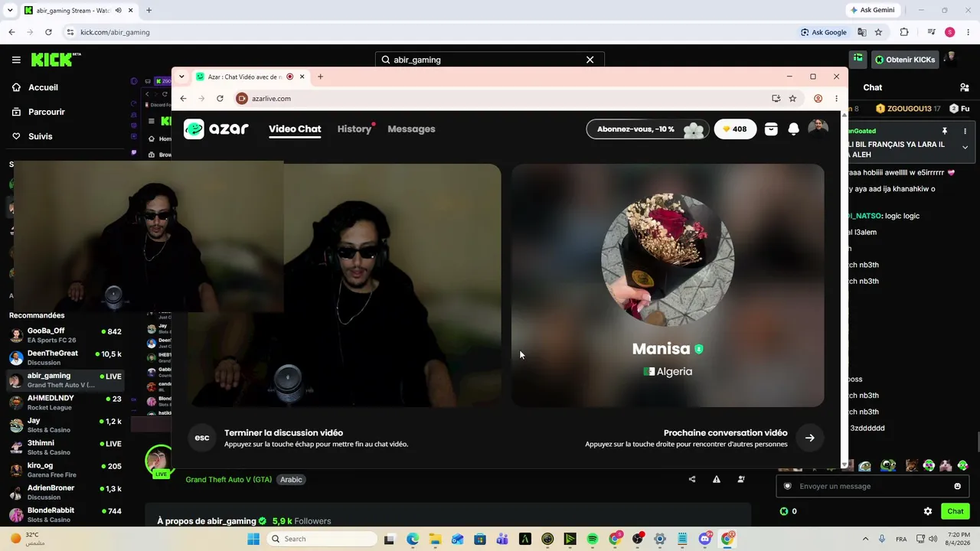980x551 pixels.
Task: Click the 408 gems balance
Action: tap(735, 129)
